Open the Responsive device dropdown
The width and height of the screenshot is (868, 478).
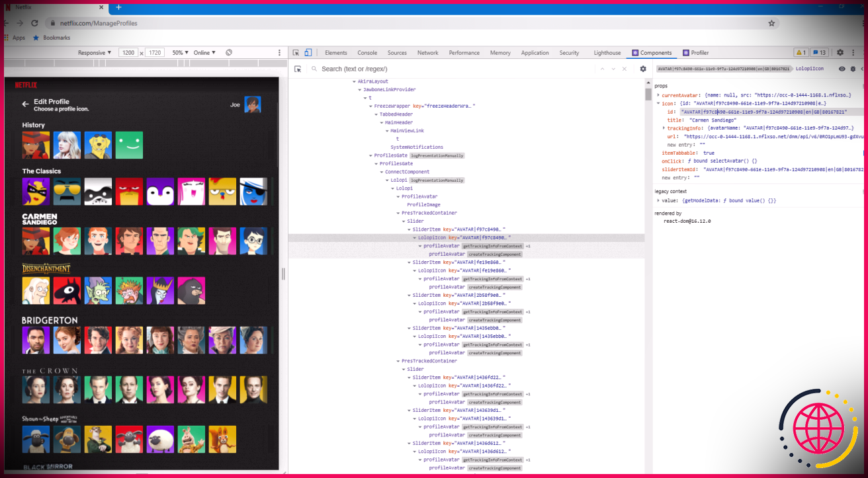95,53
